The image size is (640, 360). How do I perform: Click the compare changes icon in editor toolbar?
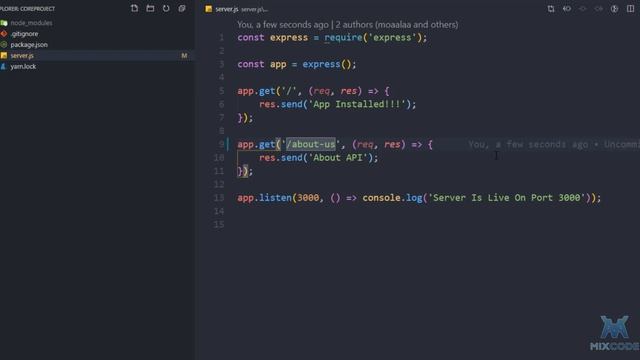(x=551, y=9)
